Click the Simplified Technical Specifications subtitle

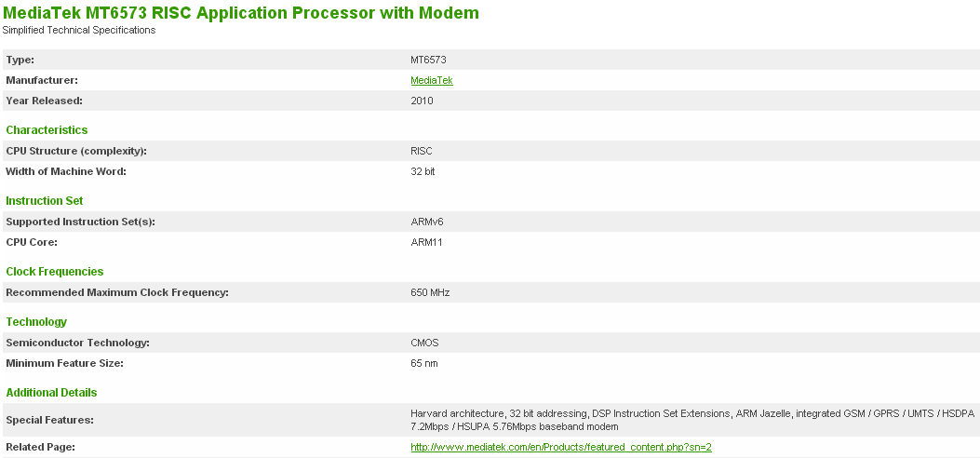[x=79, y=30]
